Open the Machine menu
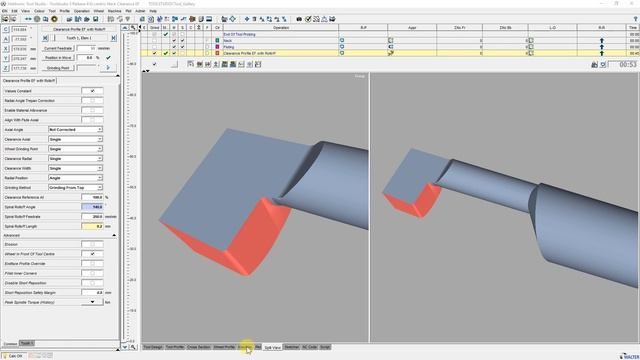The height and width of the screenshot is (360, 640). pyautogui.click(x=114, y=11)
